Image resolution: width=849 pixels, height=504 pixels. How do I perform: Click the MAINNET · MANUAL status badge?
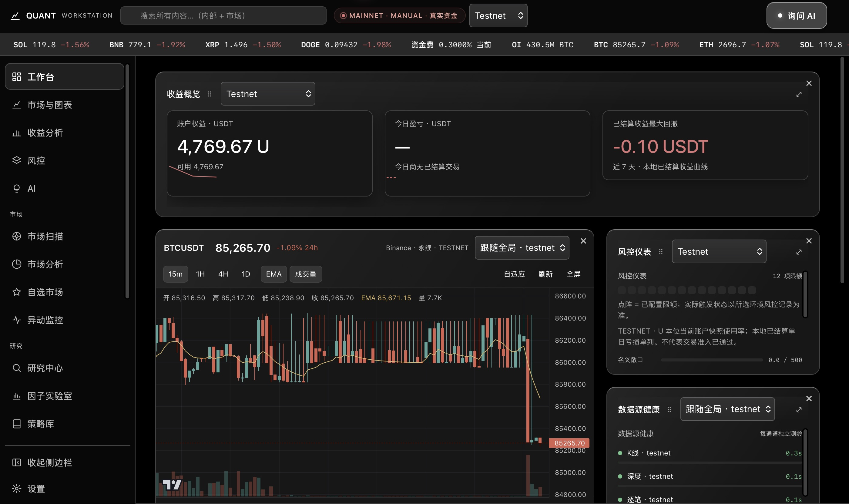399,16
